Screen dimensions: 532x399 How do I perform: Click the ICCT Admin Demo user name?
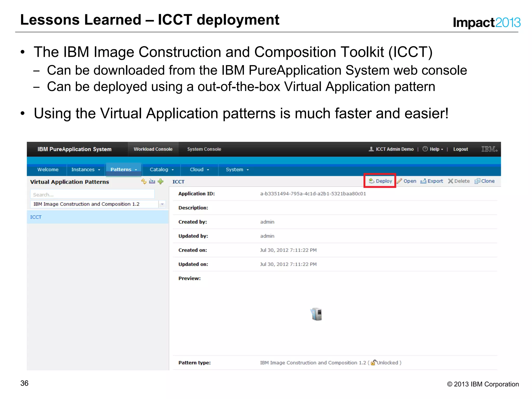pos(395,149)
